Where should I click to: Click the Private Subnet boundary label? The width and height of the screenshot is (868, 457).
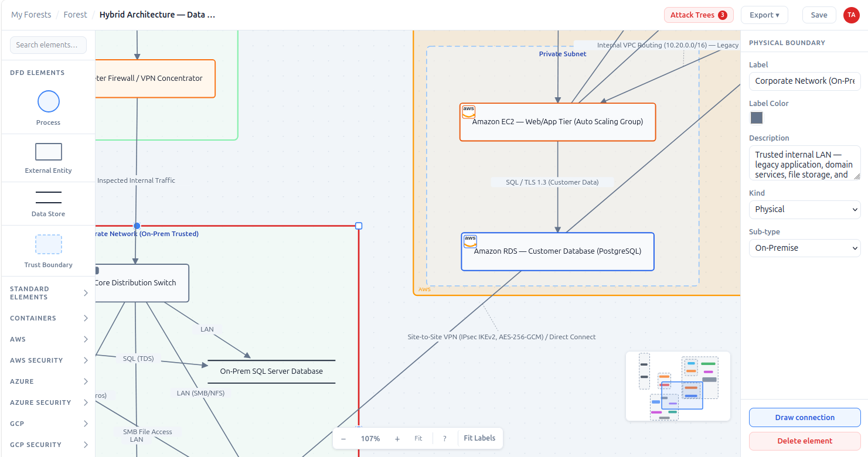563,54
